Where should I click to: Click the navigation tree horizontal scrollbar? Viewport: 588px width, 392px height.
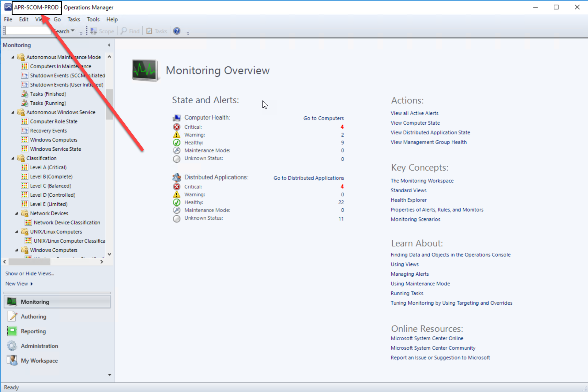(x=29, y=262)
